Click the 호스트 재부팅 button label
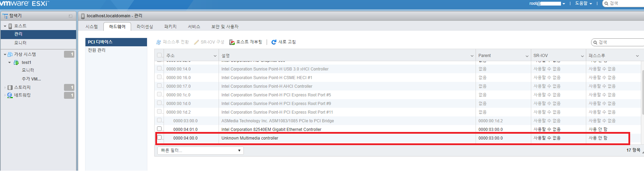Screen dimensions: 644x171 tap(249, 42)
